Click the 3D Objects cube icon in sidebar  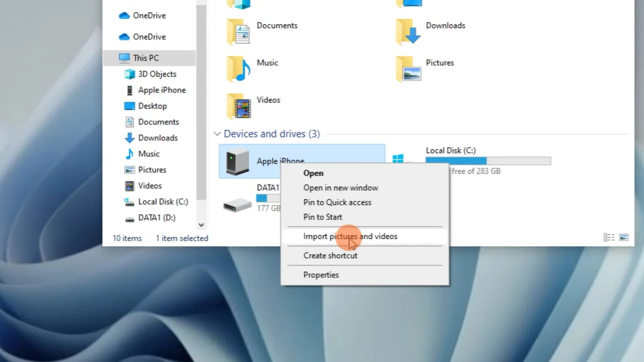(x=130, y=74)
